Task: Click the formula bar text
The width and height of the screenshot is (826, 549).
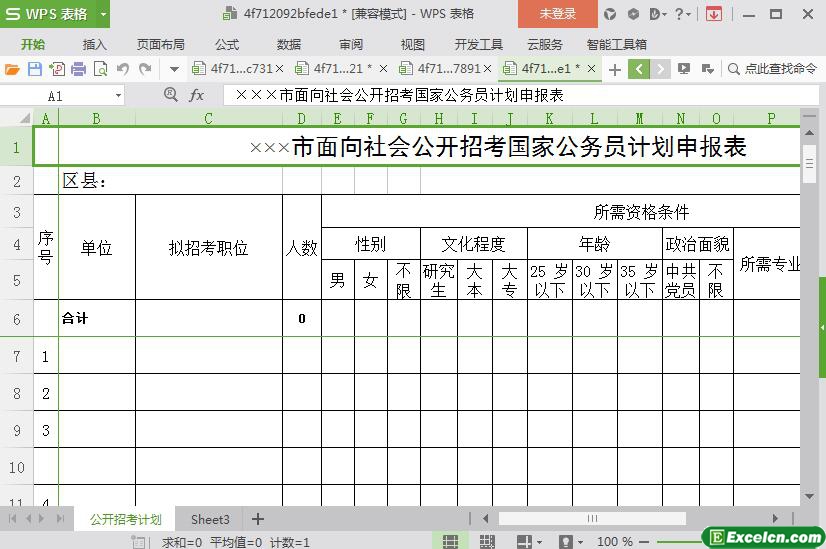Action: point(400,95)
